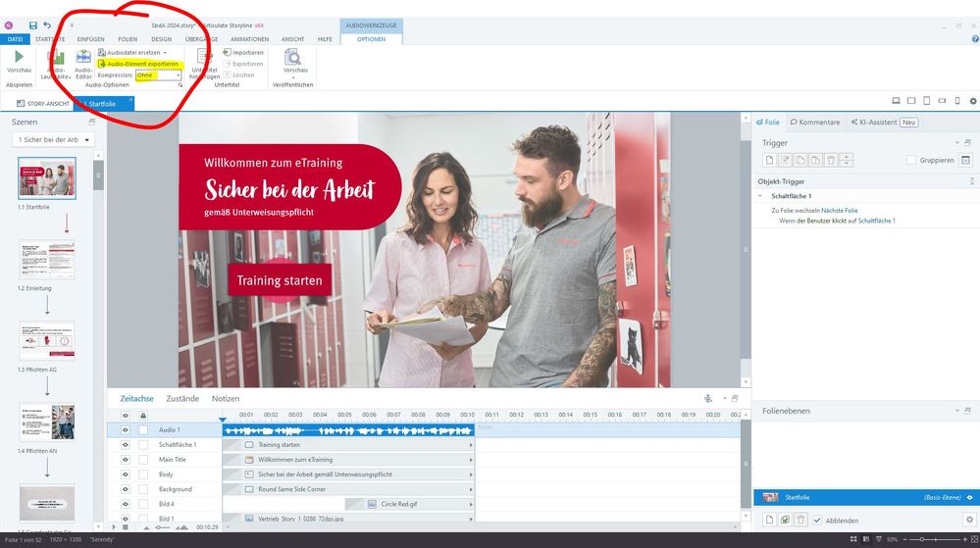This screenshot has height=548, width=980.
Task: Lock the Schaltfläche 1 timeline row
Action: pyautogui.click(x=143, y=445)
